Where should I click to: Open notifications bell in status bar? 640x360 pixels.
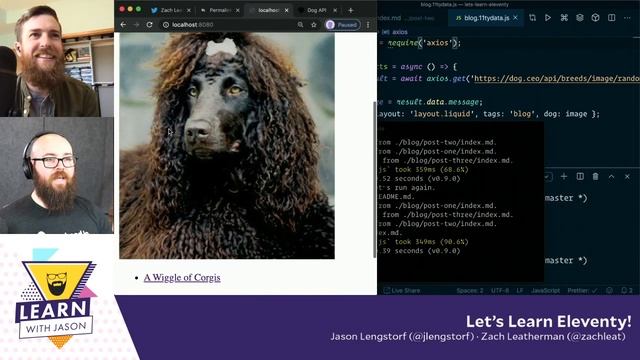[x=627, y=291]
